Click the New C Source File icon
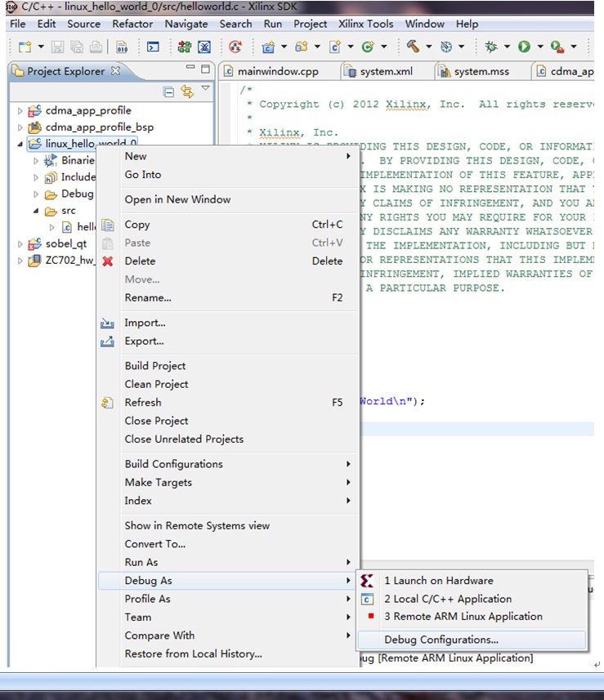The height and width of the screenshot is (700, 604). pyautogui.click(x=335, y=47)
